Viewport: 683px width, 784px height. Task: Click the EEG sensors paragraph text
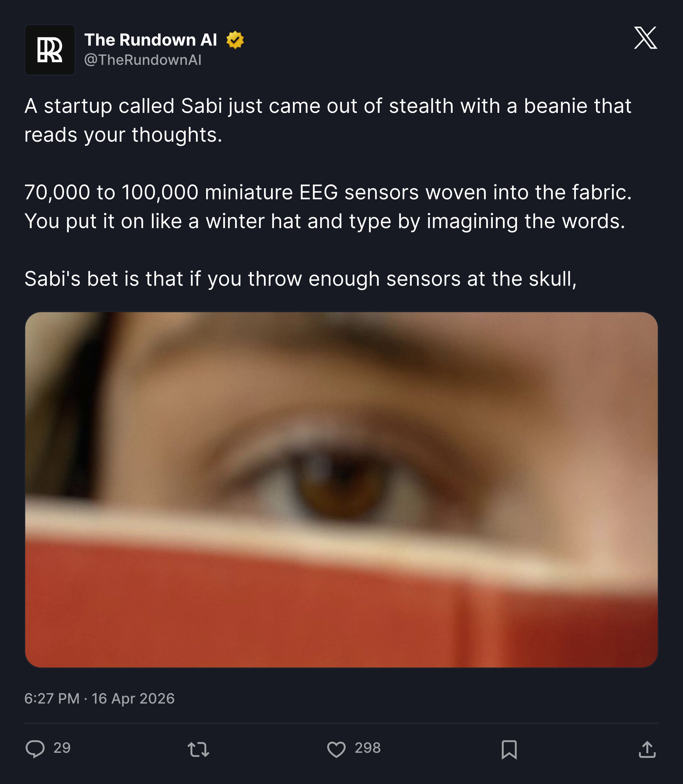(328, 207)
